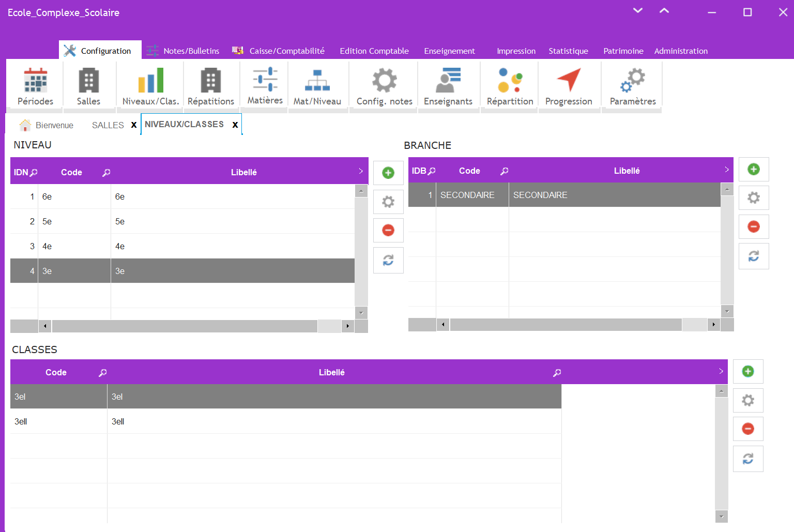
Task: Add a new niveau with green plus
Action: pyautogui.click(x=388, y=173)
